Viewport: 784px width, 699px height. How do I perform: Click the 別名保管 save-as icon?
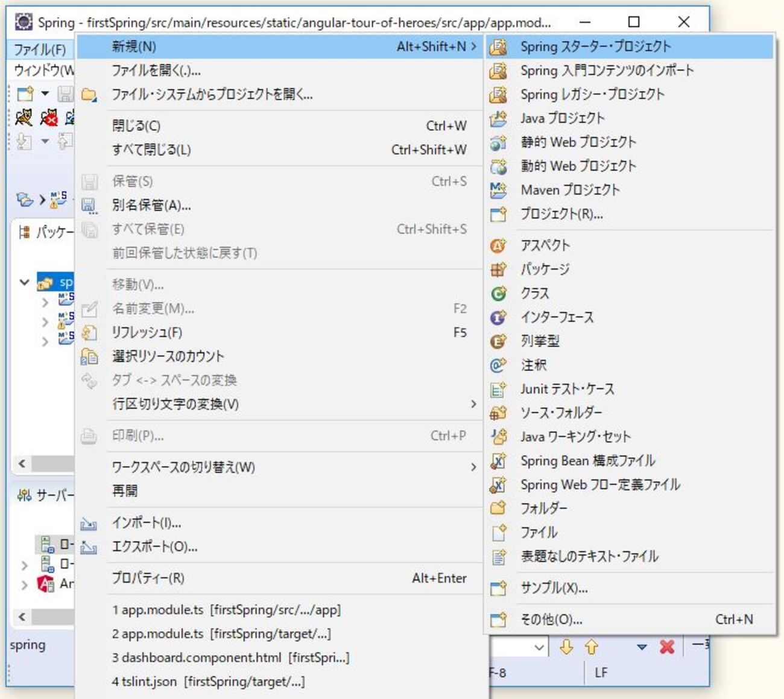[89, 206]
